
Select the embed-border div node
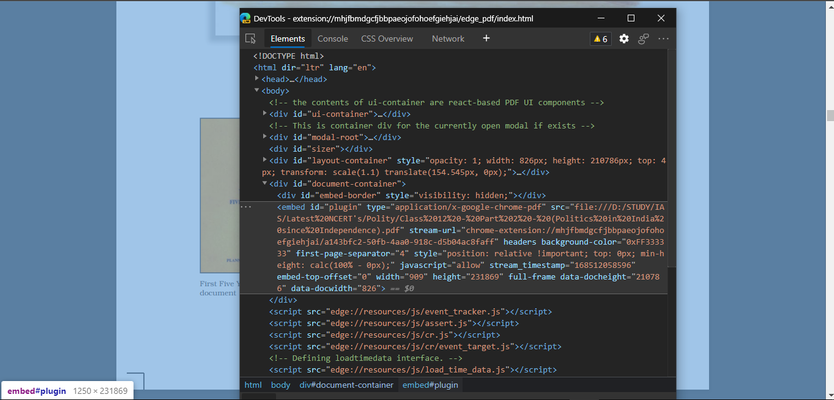click(411, 195)
